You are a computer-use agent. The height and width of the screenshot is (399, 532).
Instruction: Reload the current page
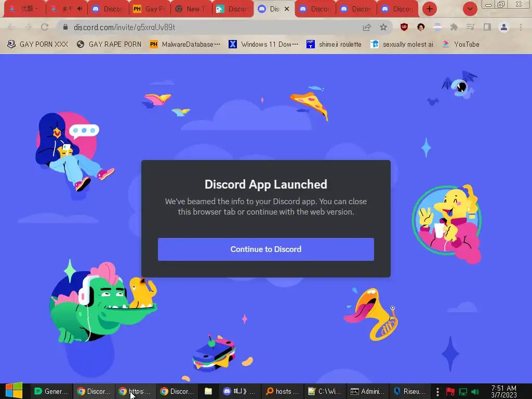(x=45, y=27)
